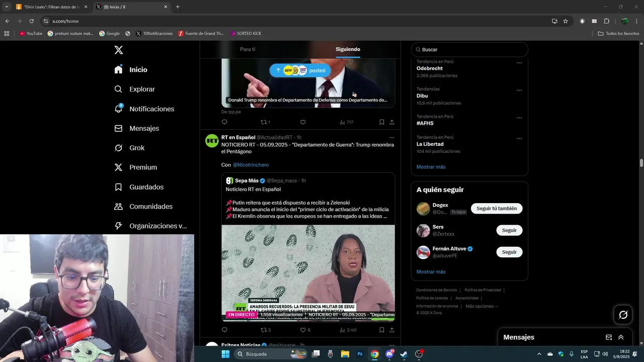Switch to Siguiendo tab
This screenshot has height=362, width=644.
348,49
